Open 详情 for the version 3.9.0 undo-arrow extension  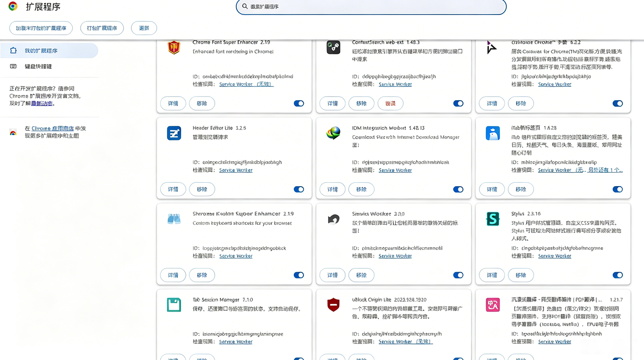pos(332,275)
